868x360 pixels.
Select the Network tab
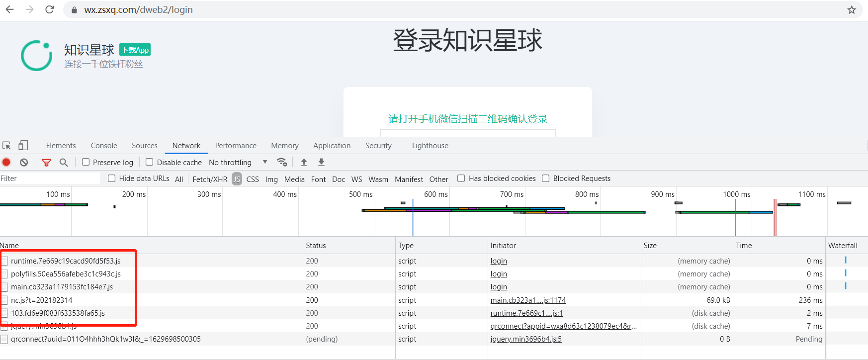[186, 146]
